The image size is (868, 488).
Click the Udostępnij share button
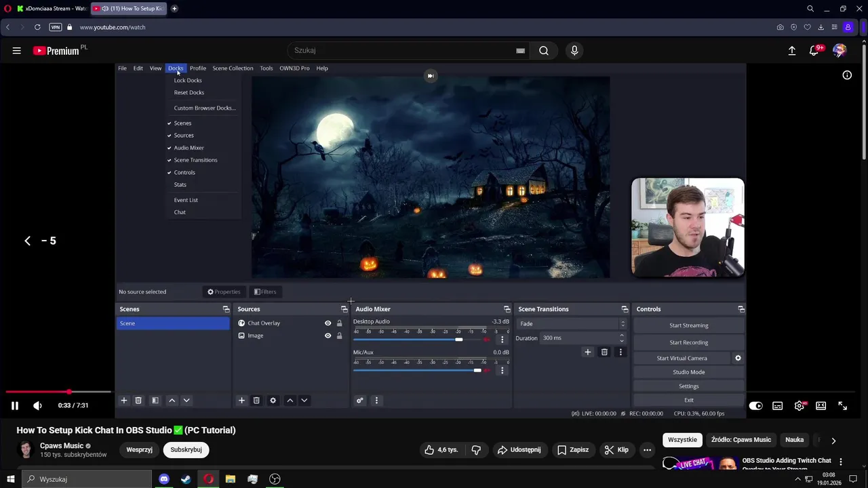(519, 449)
